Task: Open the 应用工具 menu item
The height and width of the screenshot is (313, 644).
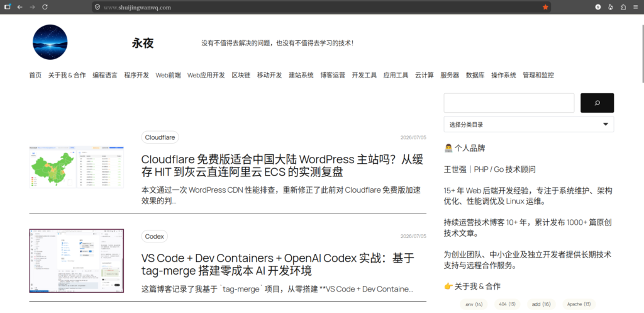Action: [396, 76]
